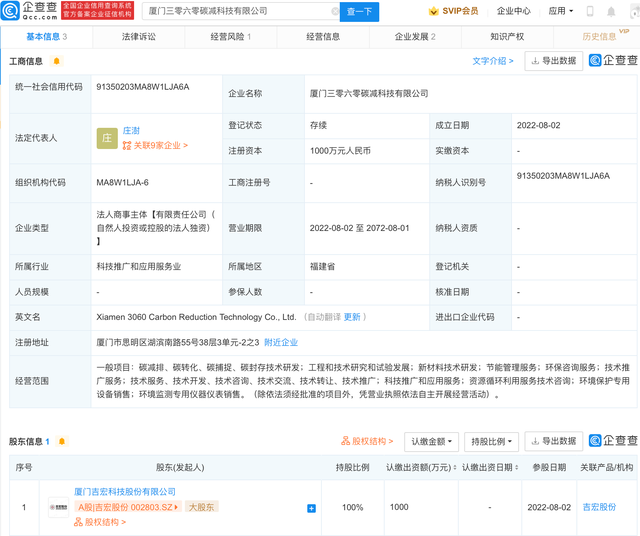This screenshot has height=536, width=640.
Task: Open the mobile phone icon in the header
Action: [x=590, y=11]
